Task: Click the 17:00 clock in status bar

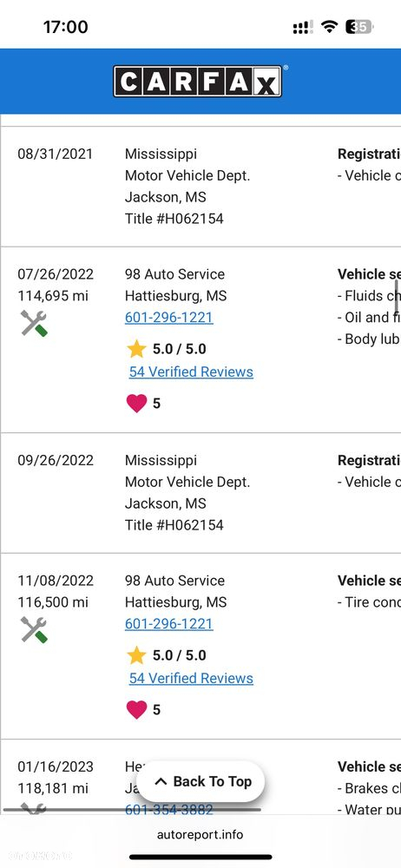Action: point(65,27)
